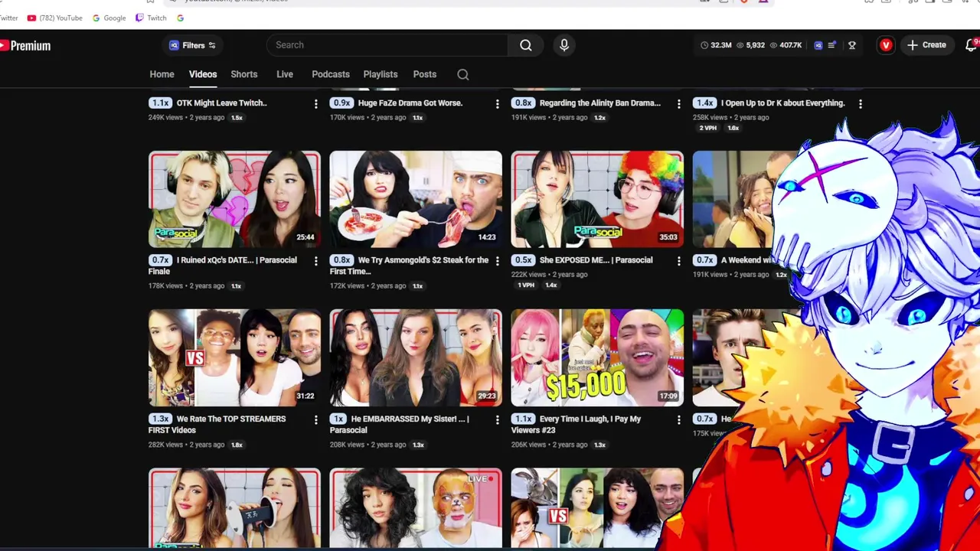Viewport: 980px width, 551px height.
Task: Click into the YouTube Search field
Action: pos(387,45)
